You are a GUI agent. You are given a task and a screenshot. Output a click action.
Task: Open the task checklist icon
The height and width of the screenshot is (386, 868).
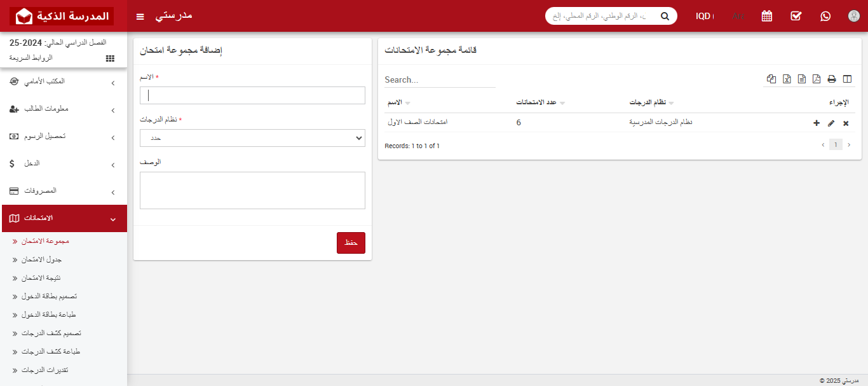pos(796,16)
